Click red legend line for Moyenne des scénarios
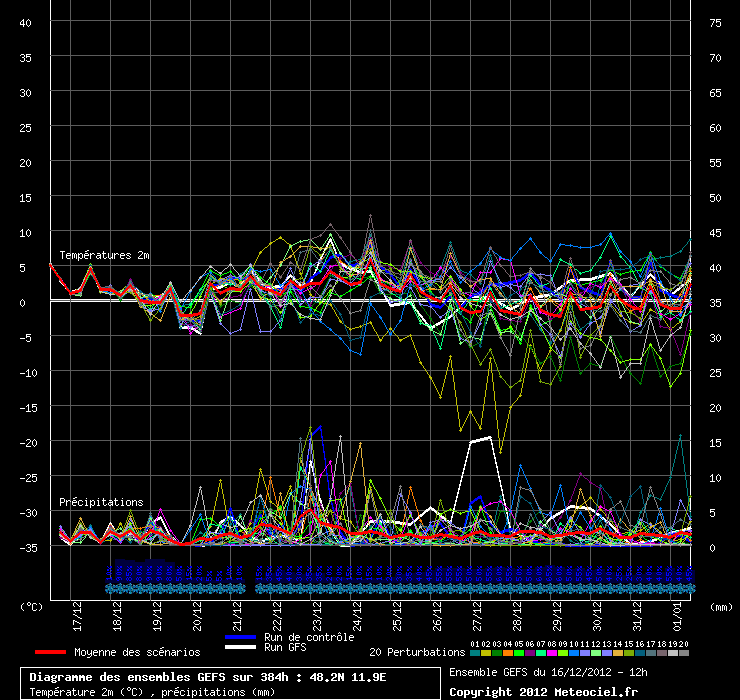The width and height of the screenshot is (740, 700). coord(50,652)
